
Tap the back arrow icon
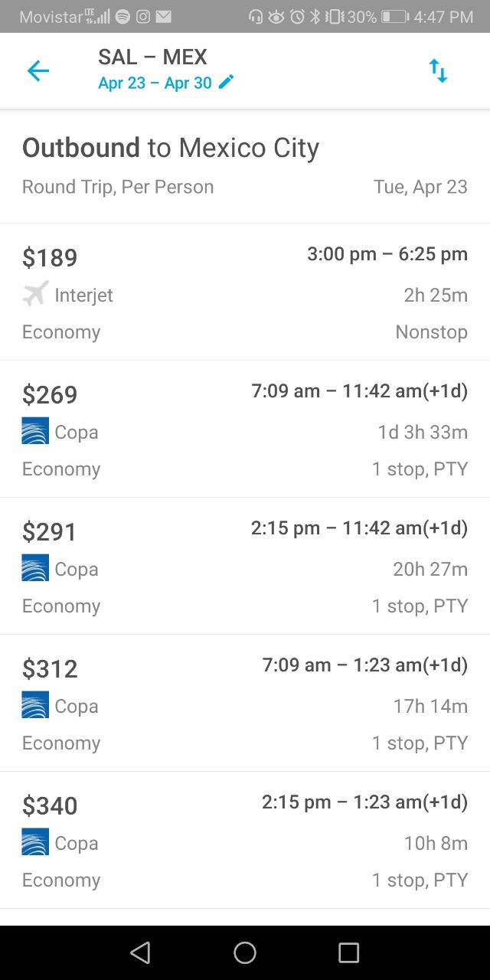38,71
